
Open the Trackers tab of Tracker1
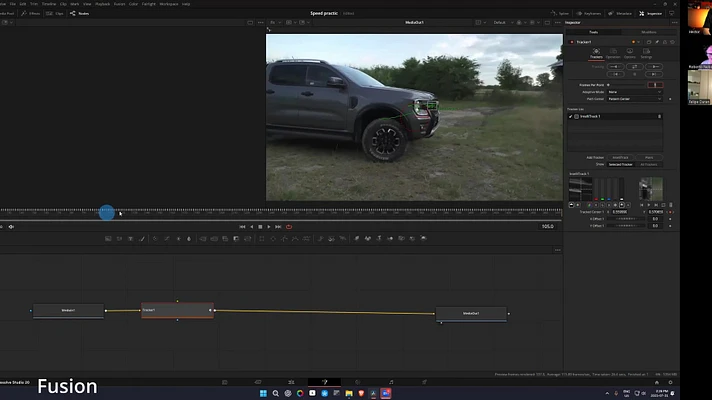coord(596,54)
